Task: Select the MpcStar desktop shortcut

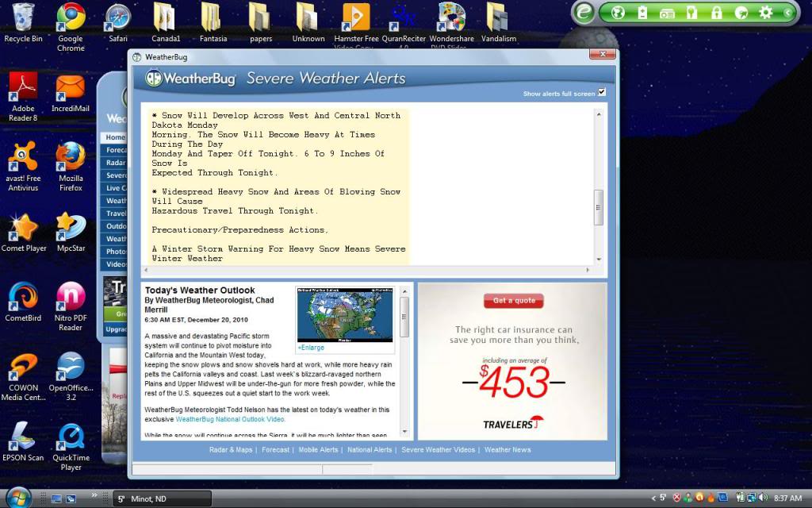Action: pyautogui.click(x=71, y=233)
